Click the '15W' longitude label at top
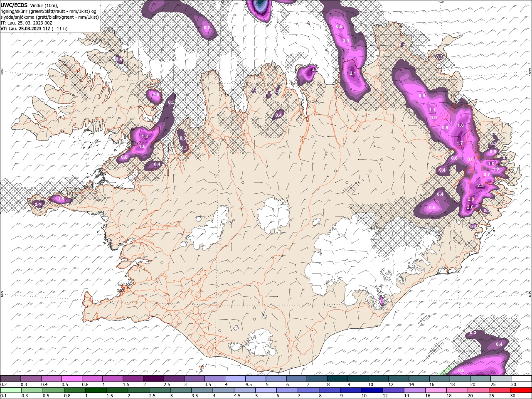Viewport: 532px width, 399px height. point(440,2)
